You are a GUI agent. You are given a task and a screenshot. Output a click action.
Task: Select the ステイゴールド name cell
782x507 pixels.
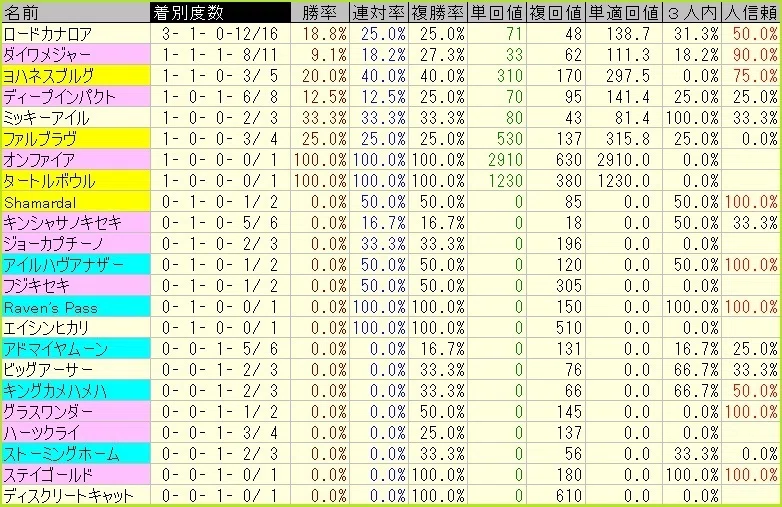[x=75, y=475]
